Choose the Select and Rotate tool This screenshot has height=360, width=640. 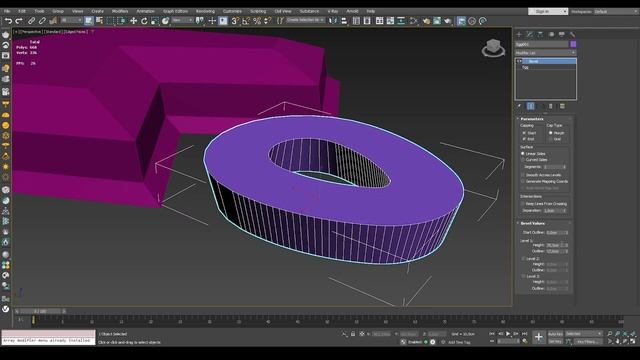tap(144, 21)
